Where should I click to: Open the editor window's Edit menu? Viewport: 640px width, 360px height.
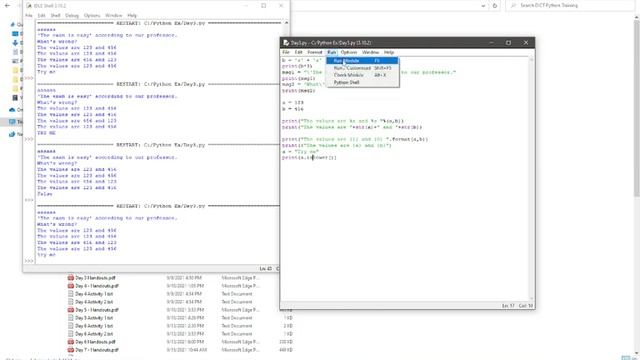pyautogui.click(x=299, y=52)
